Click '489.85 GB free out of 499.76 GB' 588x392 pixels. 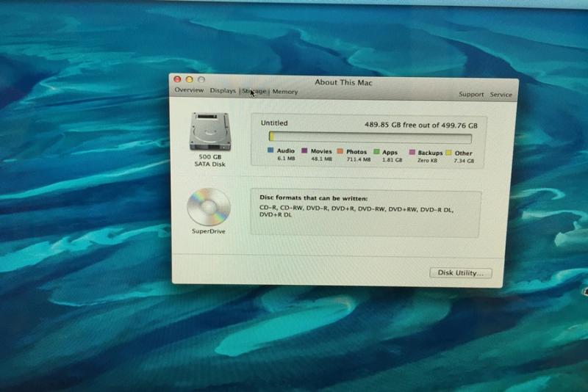(420, 125)
